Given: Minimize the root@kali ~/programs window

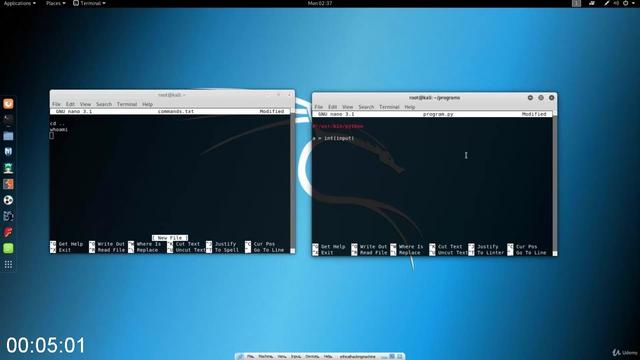Looking at the screenshot, I should tap(530, 98).
